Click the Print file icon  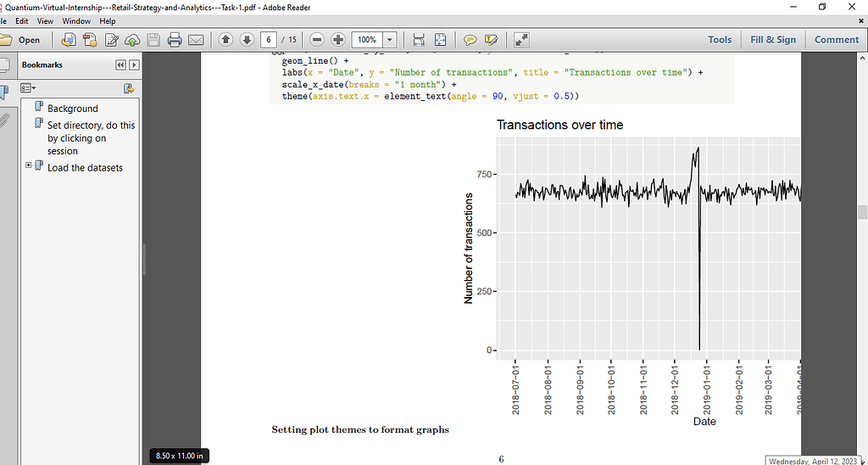click(175, 40)
